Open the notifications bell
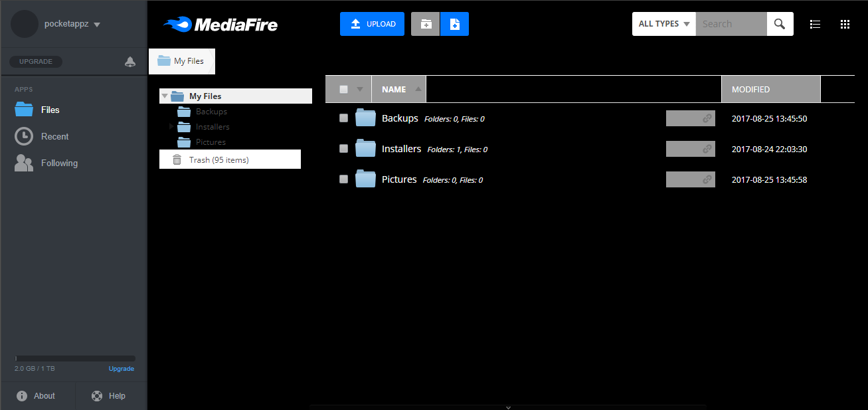868x410 pixels. click(130, 61)
